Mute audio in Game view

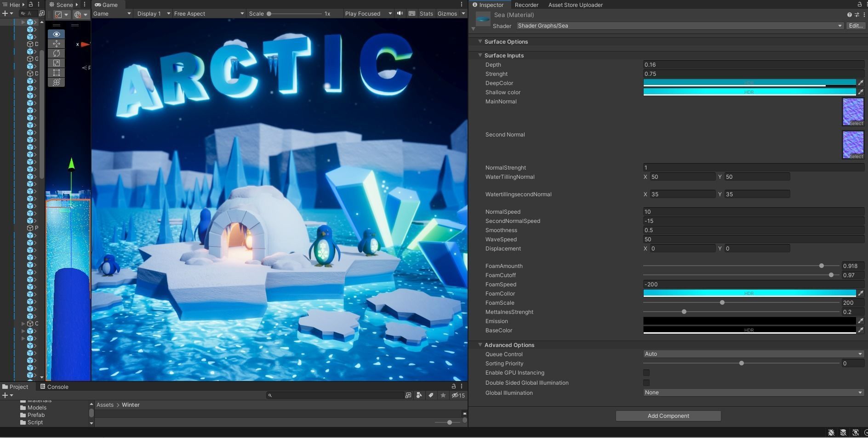(x=400, y=13)
